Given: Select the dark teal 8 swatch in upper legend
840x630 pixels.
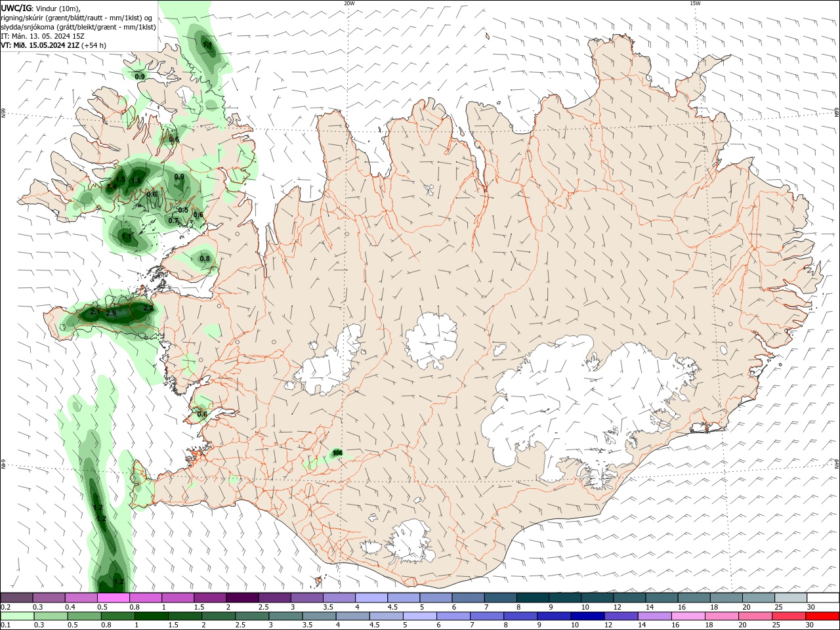Looking at the screenshot, I should coord(533,598).
